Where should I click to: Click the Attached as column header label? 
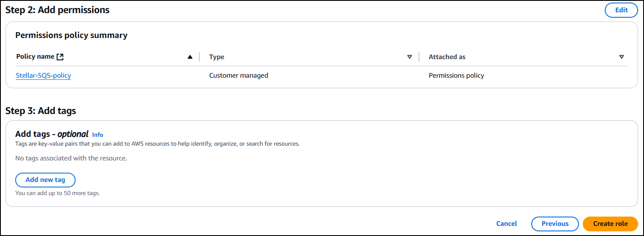pyautogui.click(x=447, y=57)
